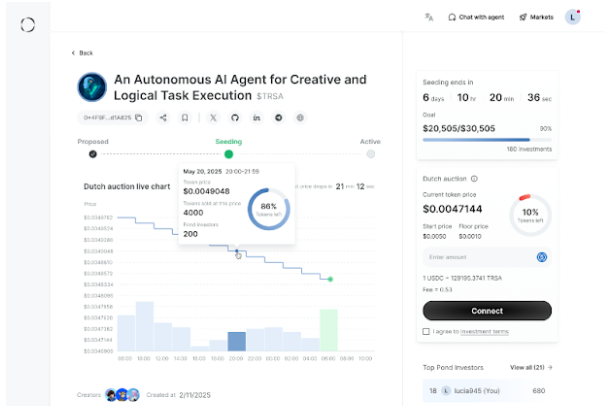Click the green current-price chart point
Image resolution: width=605 pixels, height=406 pixels.
click(x=330, y=279)
